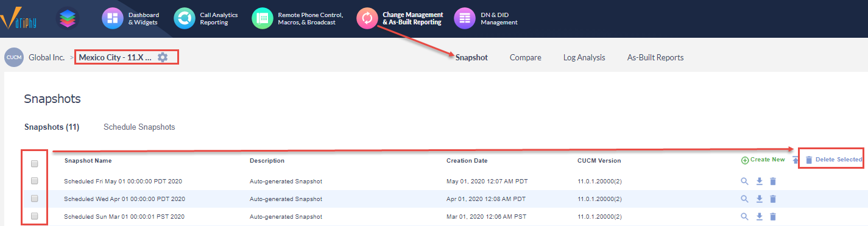Viewport: 868px width, 226px height.
Task: Select the Schedule Snapshots sub-tab
Action: [139, 127]
